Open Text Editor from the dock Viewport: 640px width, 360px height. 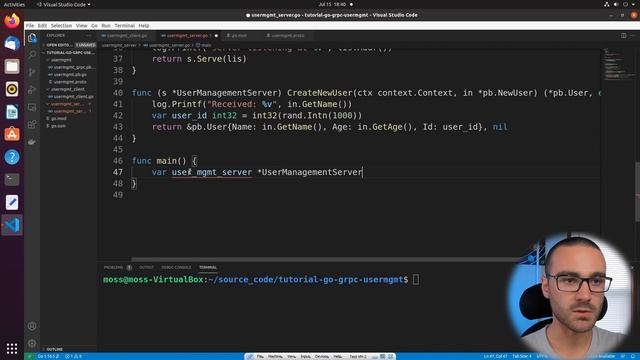tap(12, 202)
